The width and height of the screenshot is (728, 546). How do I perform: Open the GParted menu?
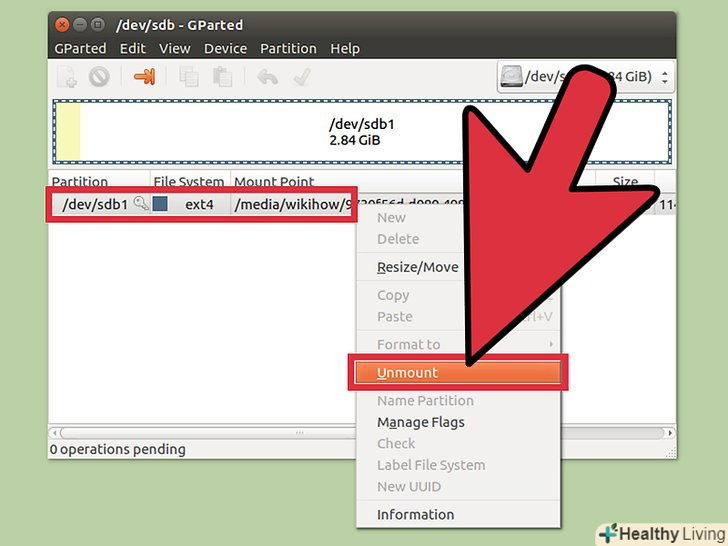(80, 48)
